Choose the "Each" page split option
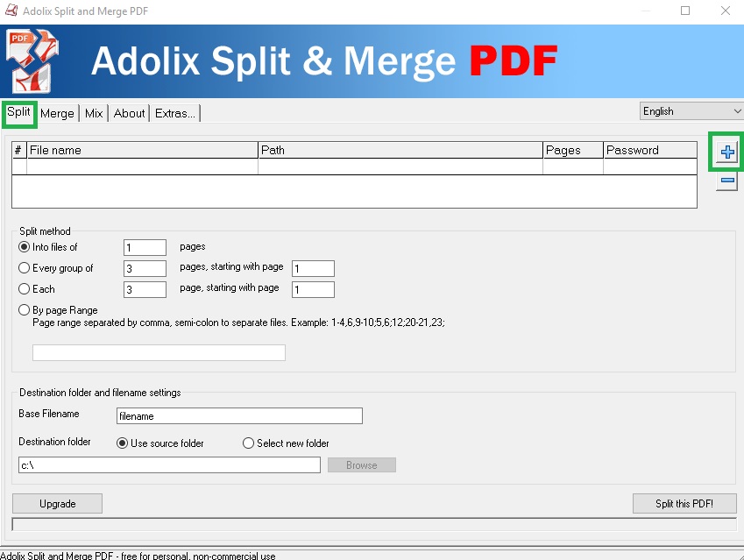 coord(25,289)
